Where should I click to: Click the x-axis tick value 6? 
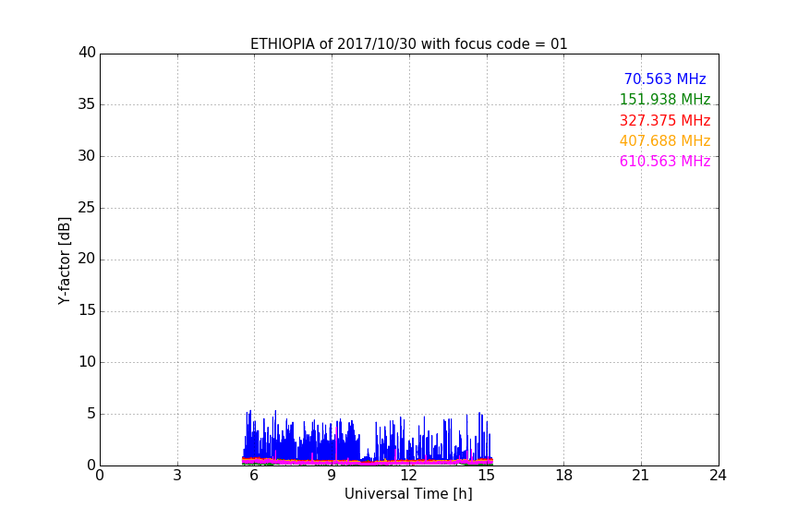254,476
